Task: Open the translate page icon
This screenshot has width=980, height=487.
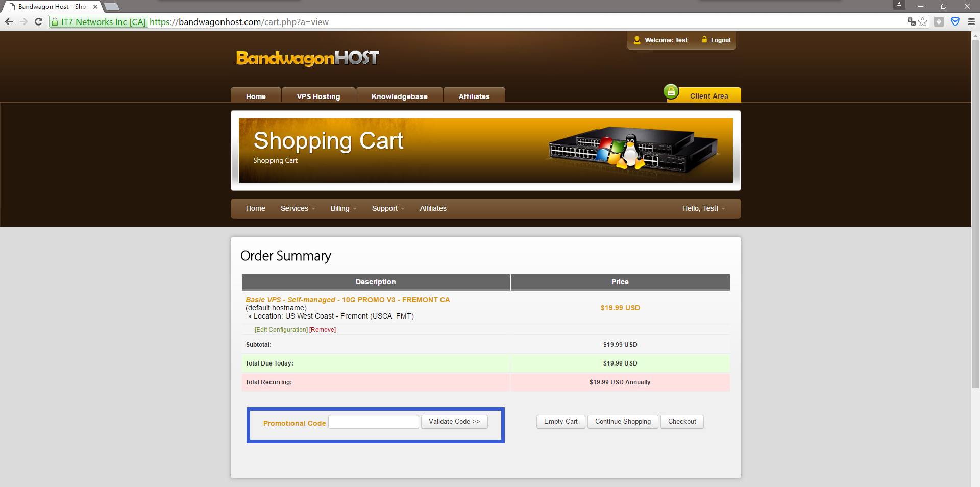Action: click(x=911, y=21)
